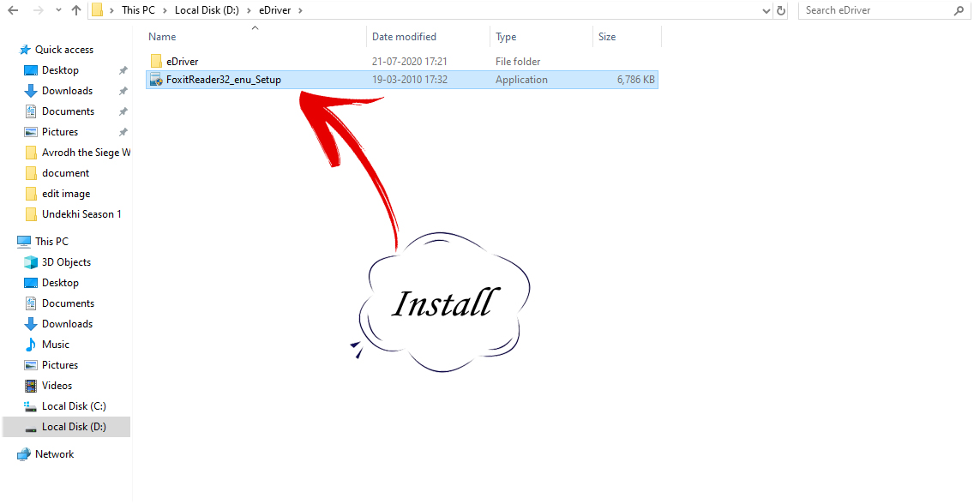This screenshot has width=980, height=504.
Task: Select the eDriver folder name
Action: point(183,61)
